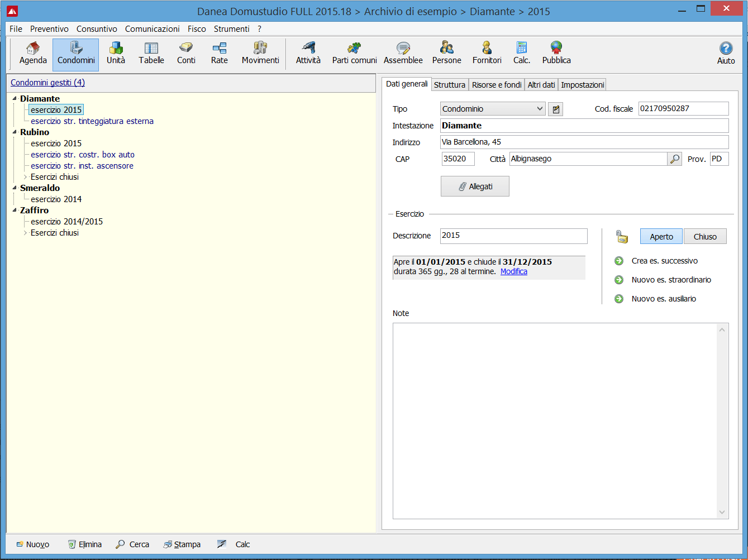Open the Movimenti toolbar icon

[x=260, y=54]
